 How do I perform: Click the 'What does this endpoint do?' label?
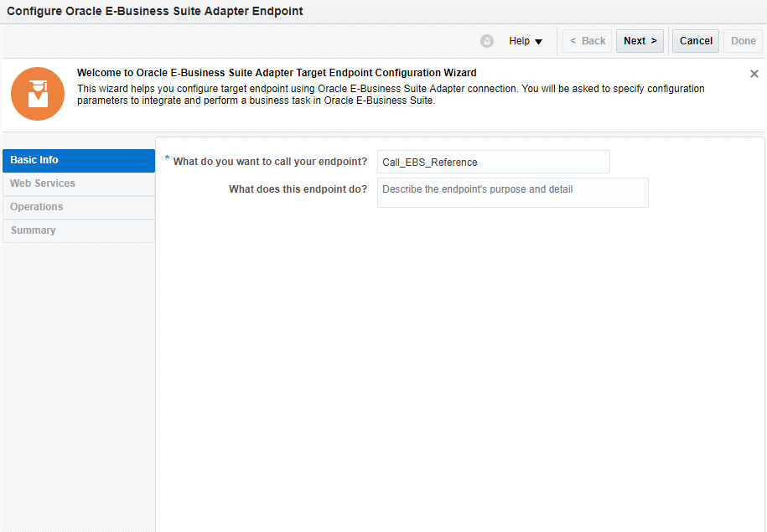(x=298, y=189)
